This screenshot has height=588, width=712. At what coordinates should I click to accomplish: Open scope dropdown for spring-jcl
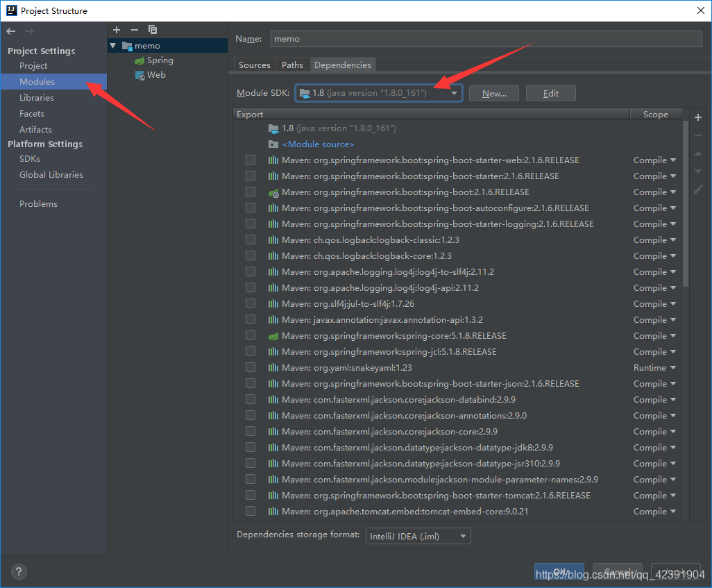654,352
